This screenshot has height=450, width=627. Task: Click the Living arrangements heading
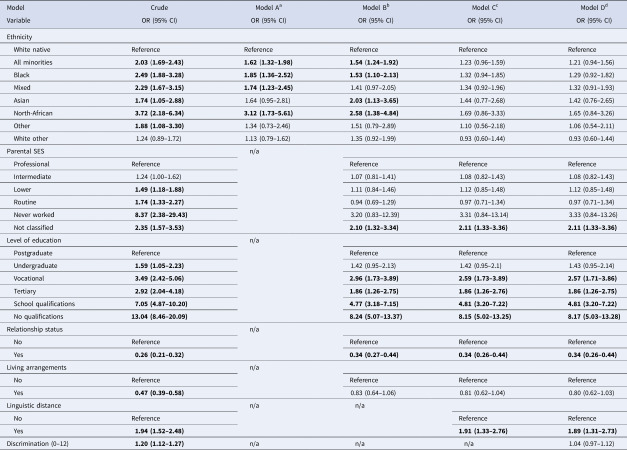(x=36, y=368)
